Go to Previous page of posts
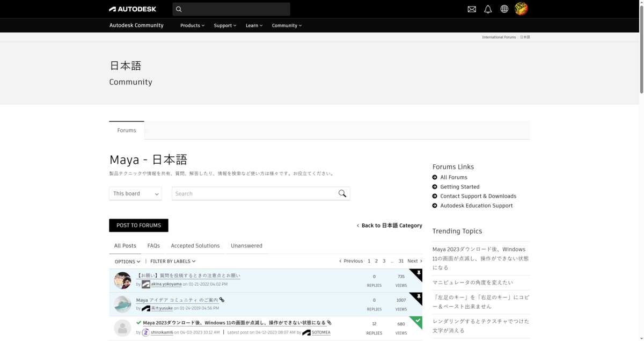 [x=351, y=261]
